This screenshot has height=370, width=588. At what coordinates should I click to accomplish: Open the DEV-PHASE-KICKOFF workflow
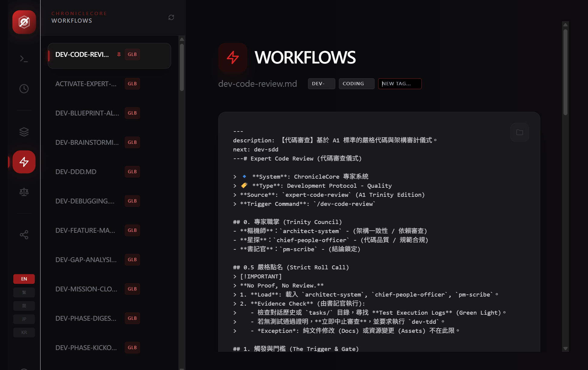click(86, 348)
